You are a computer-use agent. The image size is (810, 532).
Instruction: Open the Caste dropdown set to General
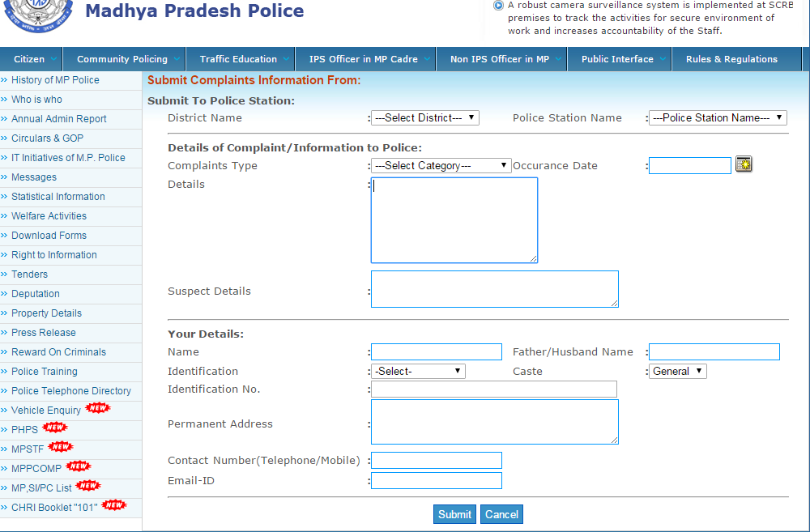(678, 371)
